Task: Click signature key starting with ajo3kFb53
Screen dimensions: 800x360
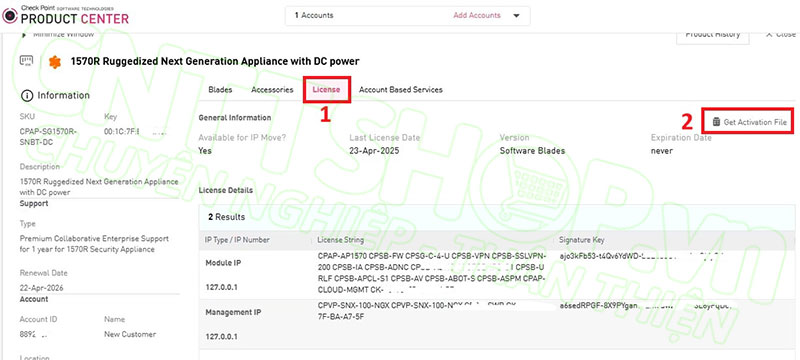Action: point(643,255)
